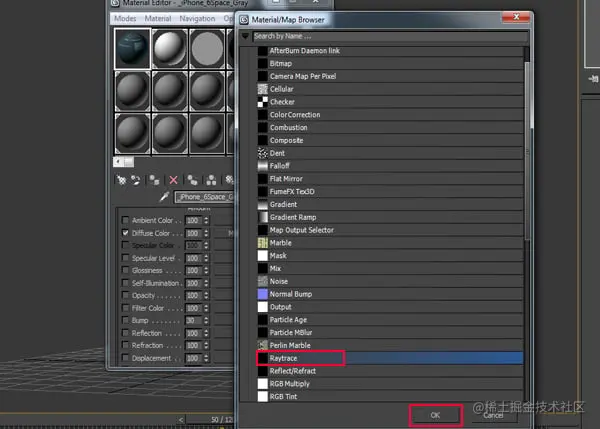Select the AfterBurn Daemon link row
This screenshot has height=429, width=600.
pyautogui.click(x=390, y=51)
